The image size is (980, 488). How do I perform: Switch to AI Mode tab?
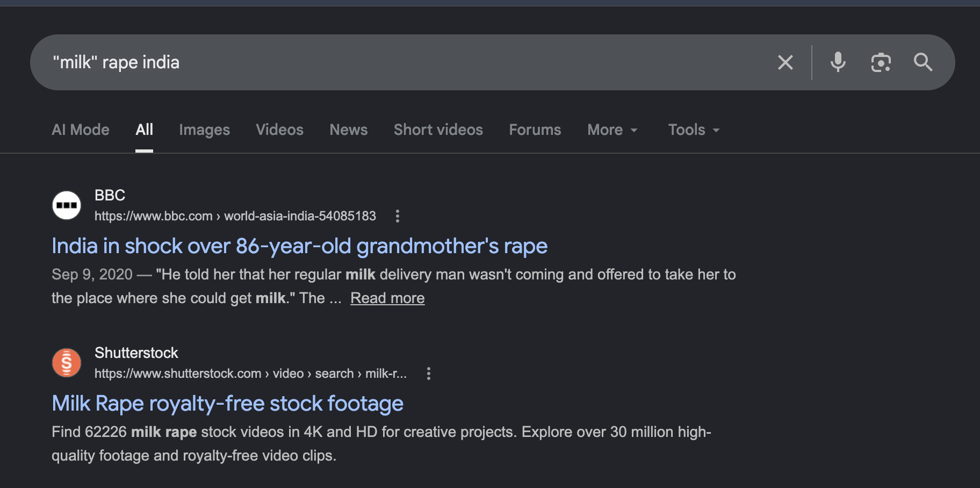tap(81, 130)
